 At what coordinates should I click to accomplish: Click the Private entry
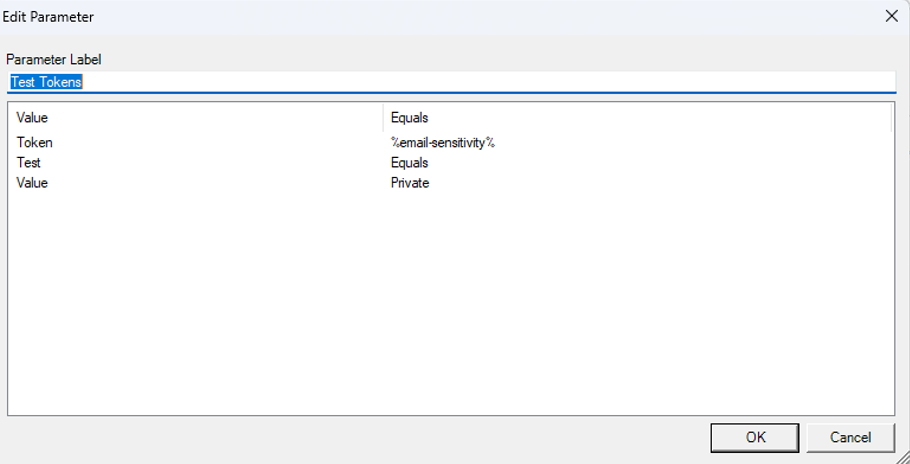click(x=409, y=183)
